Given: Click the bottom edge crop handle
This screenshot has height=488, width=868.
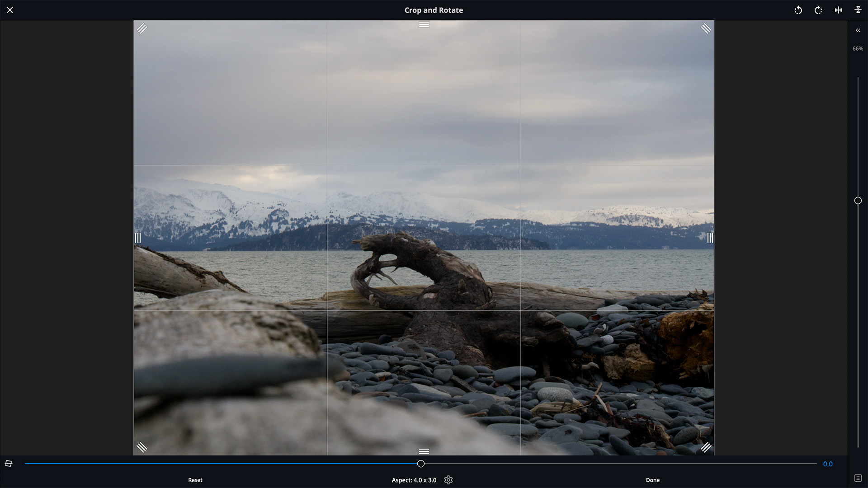Looking at the screenshot, I should click(424, 451).
